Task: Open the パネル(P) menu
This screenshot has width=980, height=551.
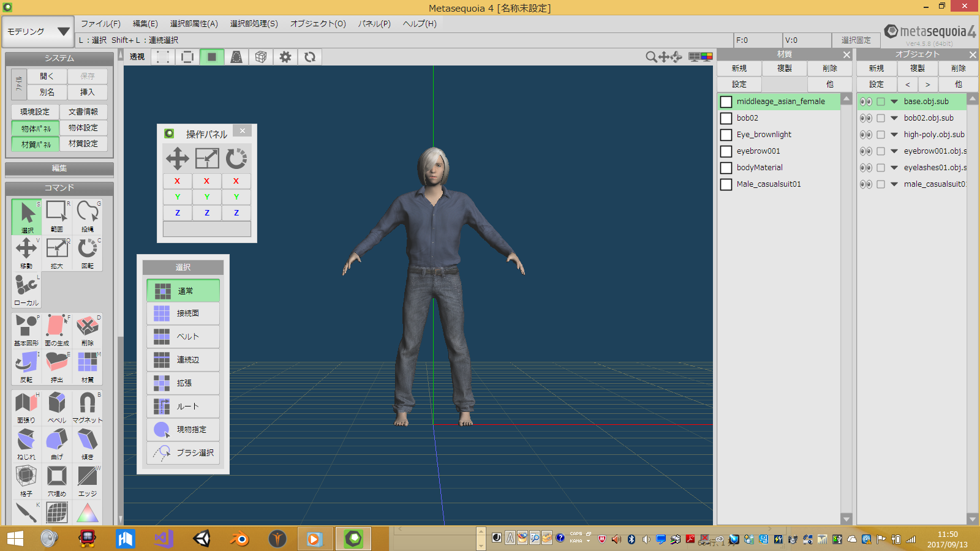Action: [374, 24]
